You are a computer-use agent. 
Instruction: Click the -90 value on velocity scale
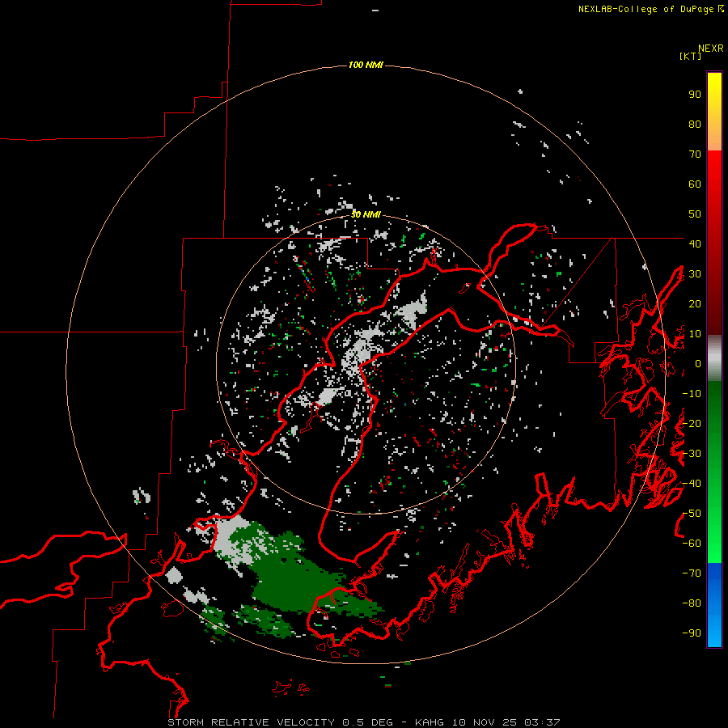point(692,633)
